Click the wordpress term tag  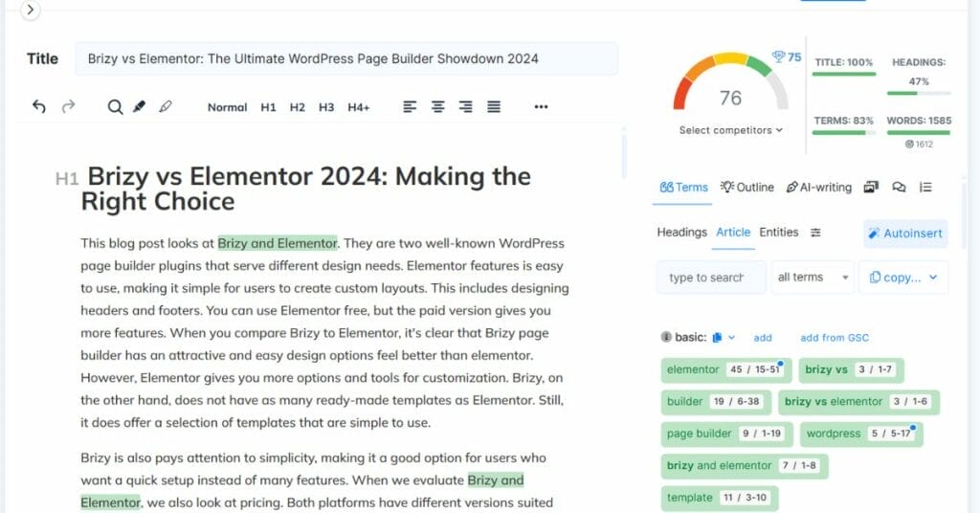pos(861,434)
